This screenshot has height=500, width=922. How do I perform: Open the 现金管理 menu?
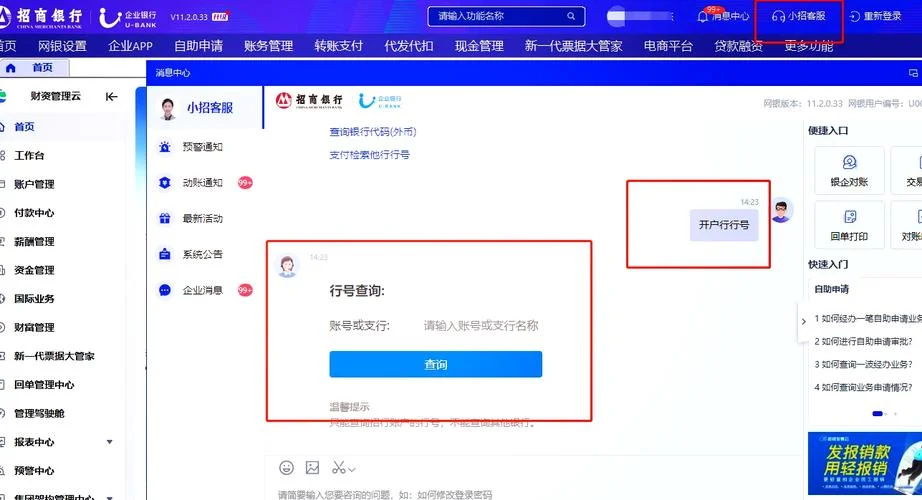click(479, 46)
